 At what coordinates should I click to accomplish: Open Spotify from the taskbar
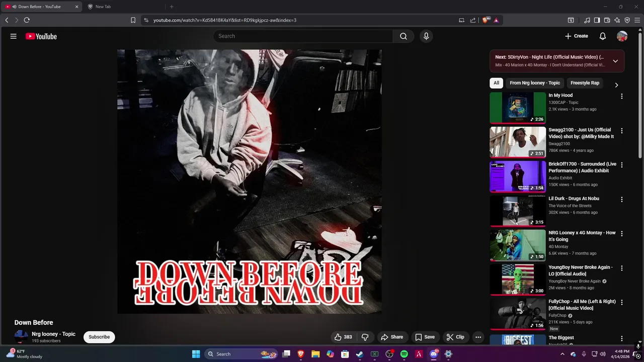(404, 354)
